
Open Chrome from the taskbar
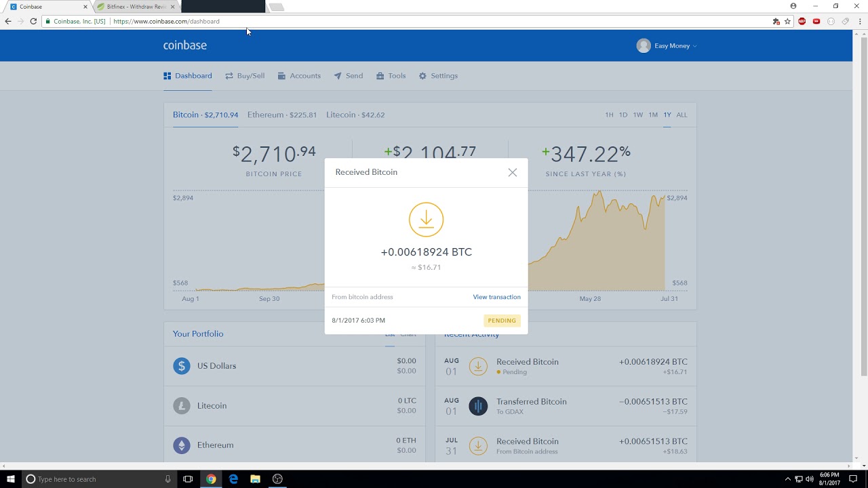(211, 479)
